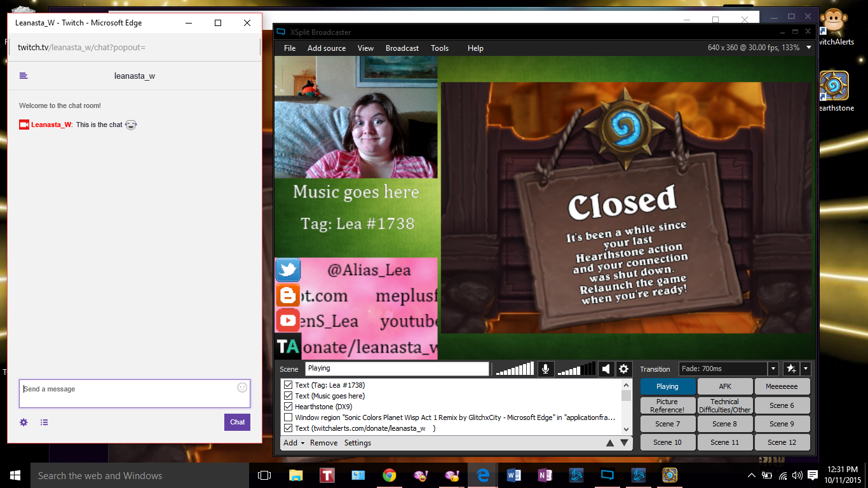Switch to the AFK scene
The width and height of the screenshot is (868, 488).
(x=724, y=386)
